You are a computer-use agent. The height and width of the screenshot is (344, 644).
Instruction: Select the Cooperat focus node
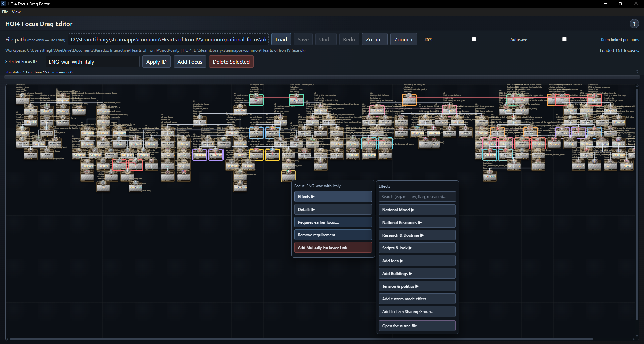tap(490, 154)
